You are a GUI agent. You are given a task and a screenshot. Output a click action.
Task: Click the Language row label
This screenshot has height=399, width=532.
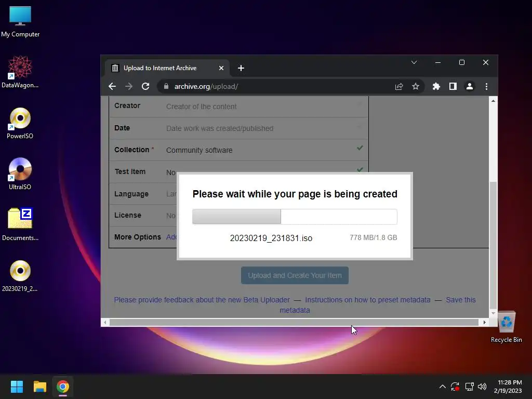click(131, 194)
